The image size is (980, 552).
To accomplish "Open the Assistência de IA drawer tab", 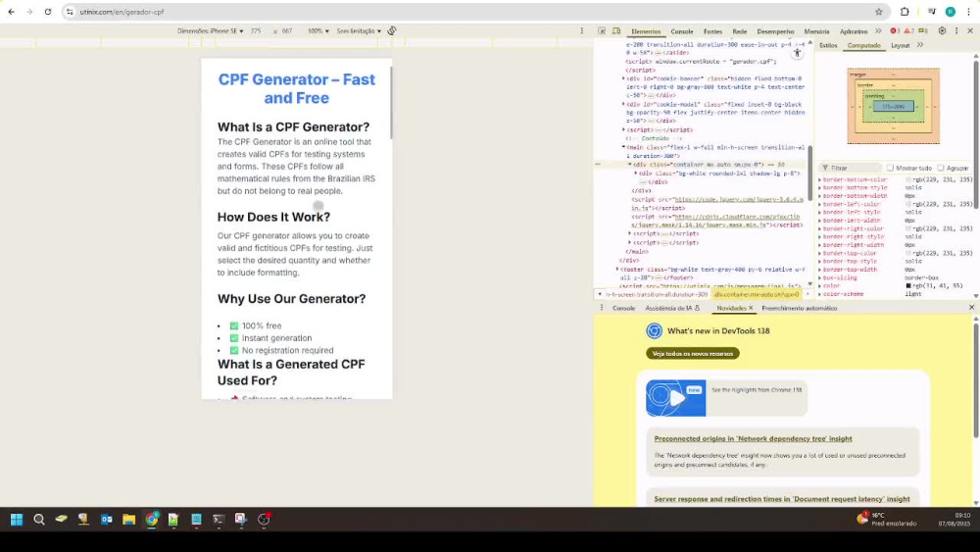I will pos(672,308).
